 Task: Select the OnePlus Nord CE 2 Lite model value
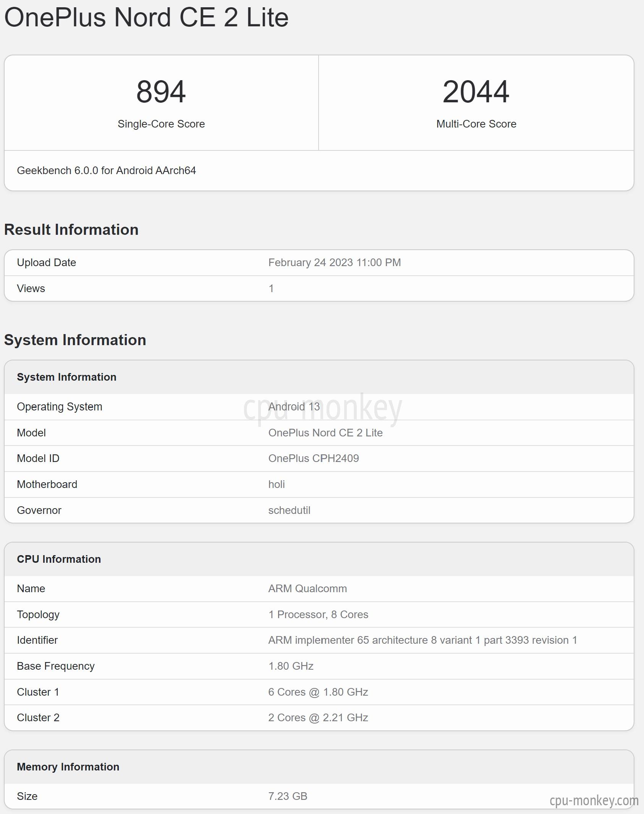click(325, 433)
